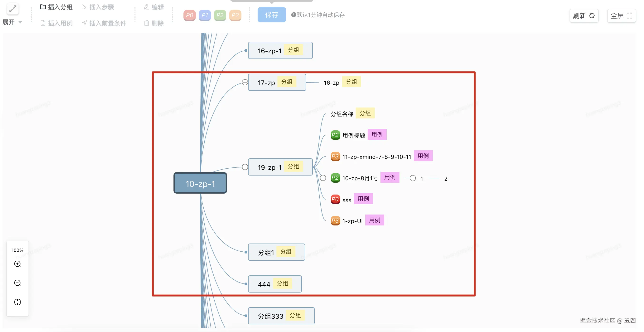644x332 pixels.
Task: Select the root node 10-zp-1
Action: (x=200, y=183)
